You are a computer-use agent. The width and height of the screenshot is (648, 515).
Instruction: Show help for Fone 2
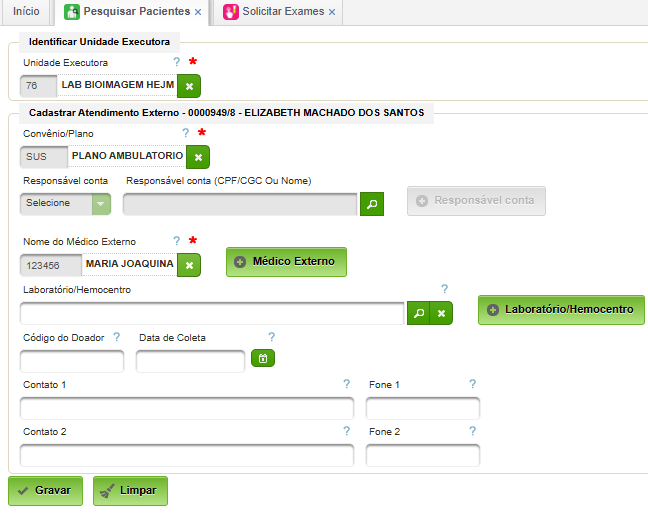(x=472, y=431)
